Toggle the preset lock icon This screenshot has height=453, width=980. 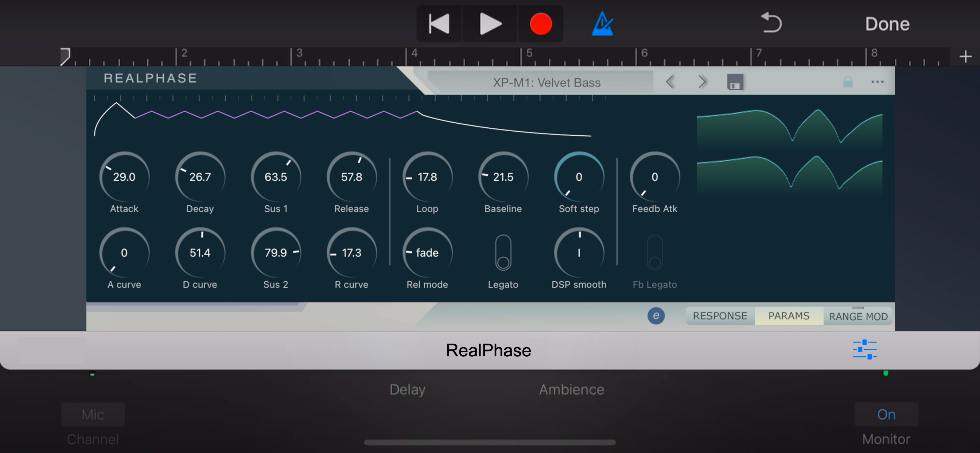tap(848, 81)
